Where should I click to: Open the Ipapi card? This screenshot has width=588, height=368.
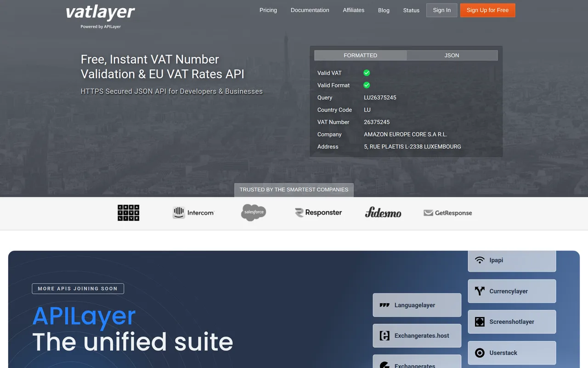tap(512, 261)
